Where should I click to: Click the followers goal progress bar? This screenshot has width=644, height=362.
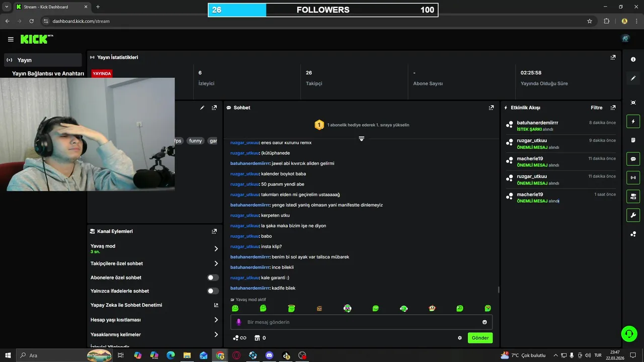pos(323,10)
